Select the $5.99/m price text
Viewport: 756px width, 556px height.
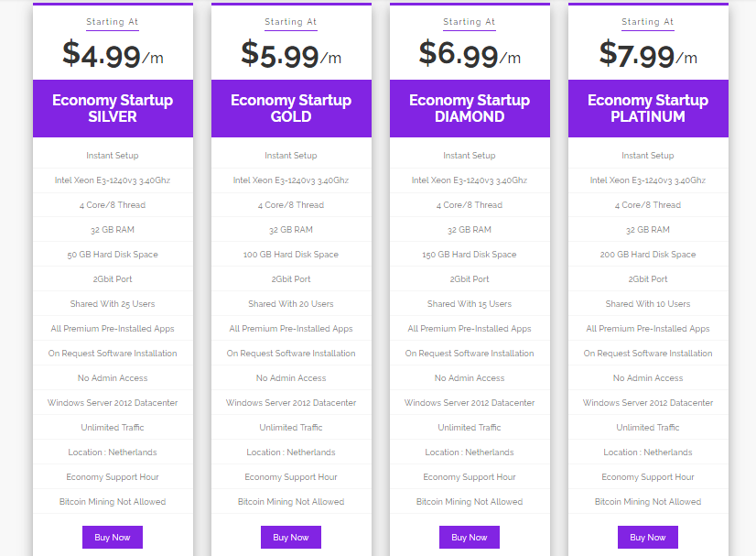[291, 55]
